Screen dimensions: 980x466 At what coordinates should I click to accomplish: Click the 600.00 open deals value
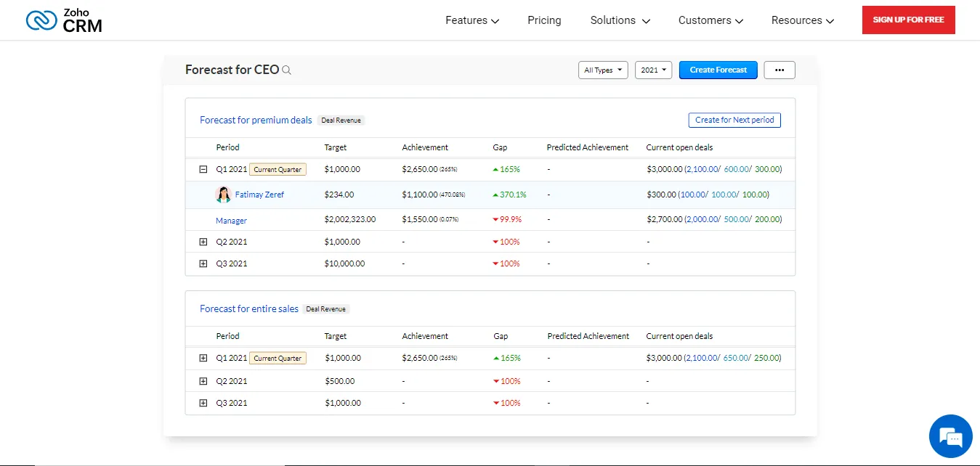(x=737, y=169)
